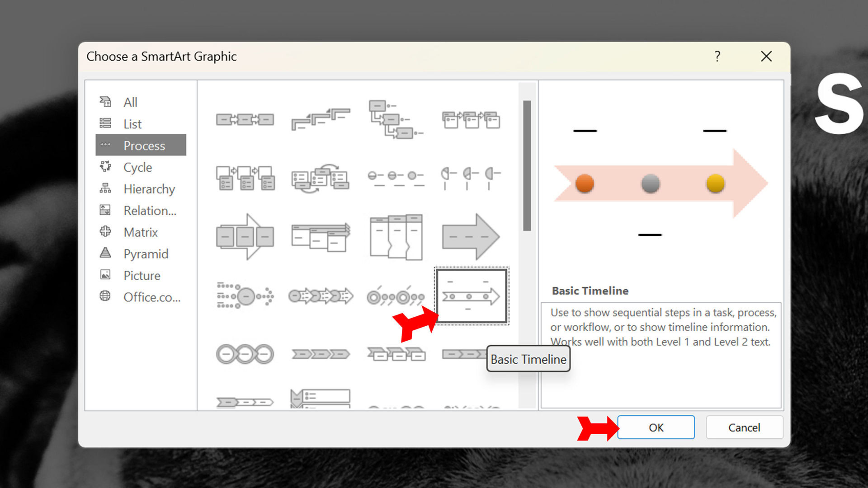Click the layout list scrollbar thumb
868x488 pixels.
527,165
